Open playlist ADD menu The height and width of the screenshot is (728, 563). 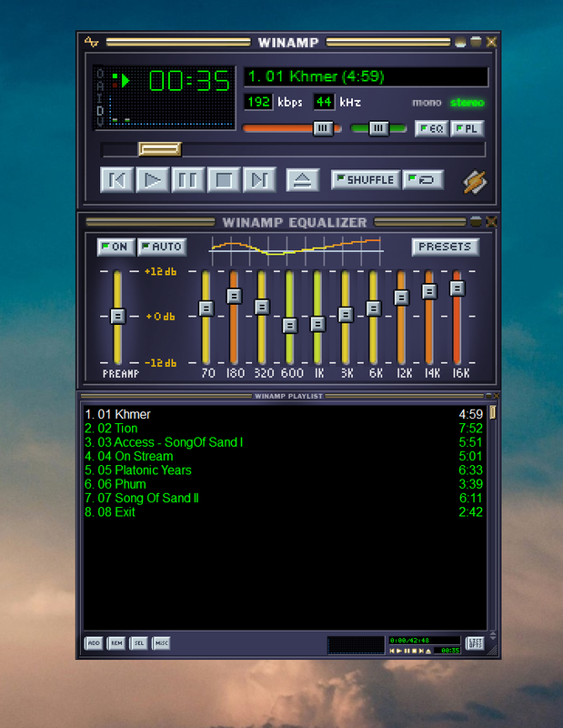pos(94,643)
